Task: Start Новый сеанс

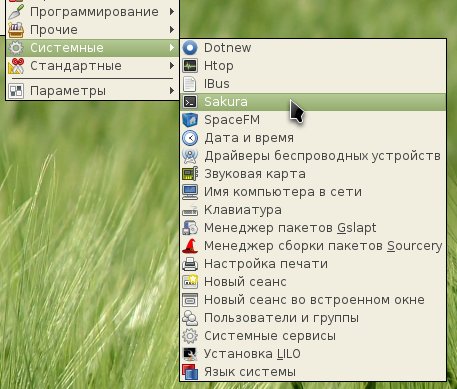Action: [313, 282]
